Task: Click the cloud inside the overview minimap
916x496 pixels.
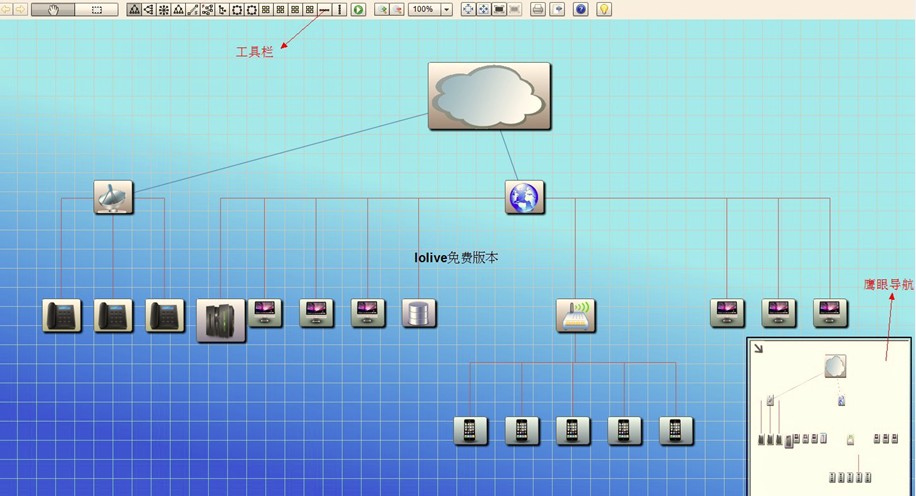Action: (x=835, y=366)
